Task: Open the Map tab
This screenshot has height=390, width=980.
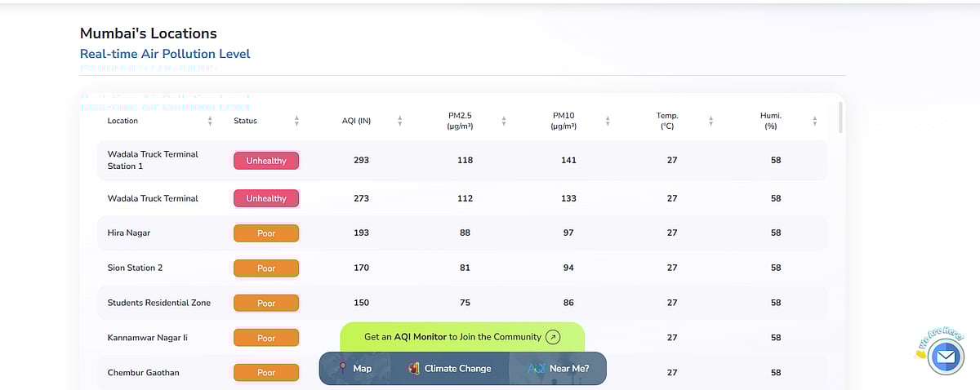Action: tap(362, 369)
